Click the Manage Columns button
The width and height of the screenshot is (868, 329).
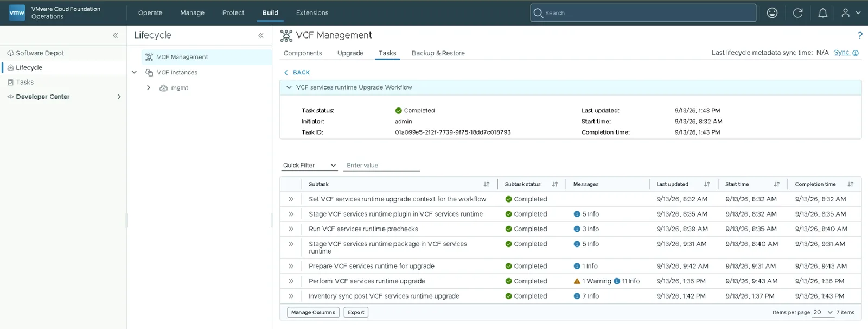pyautogui.click(x=313, y=312)
